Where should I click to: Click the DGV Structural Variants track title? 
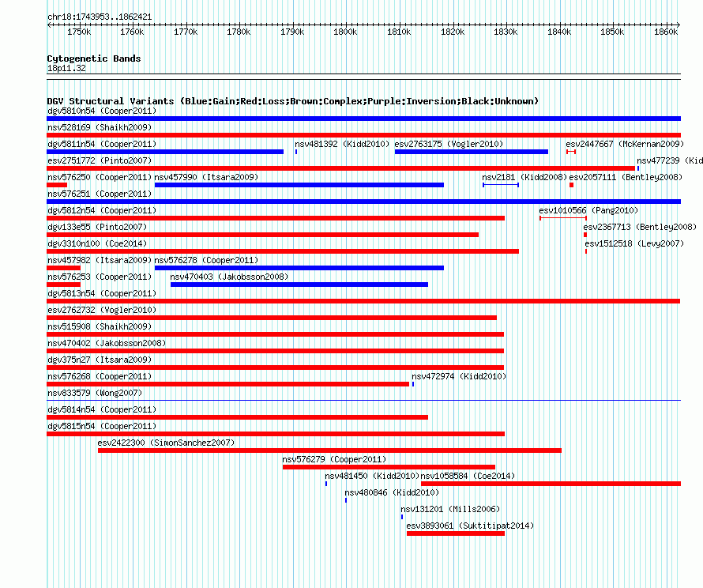click(x=292, y=101)
